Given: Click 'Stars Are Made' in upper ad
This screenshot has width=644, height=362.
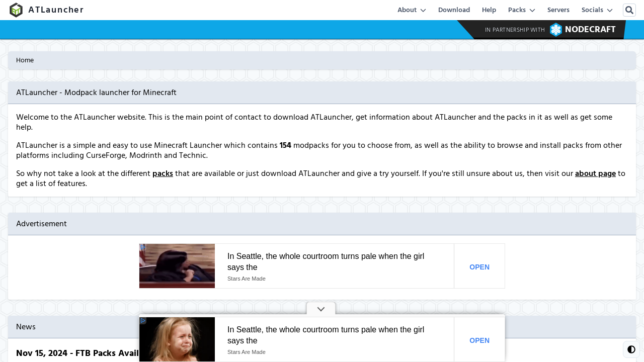Looking at the screenshot, I should click(x=247, y=279).
